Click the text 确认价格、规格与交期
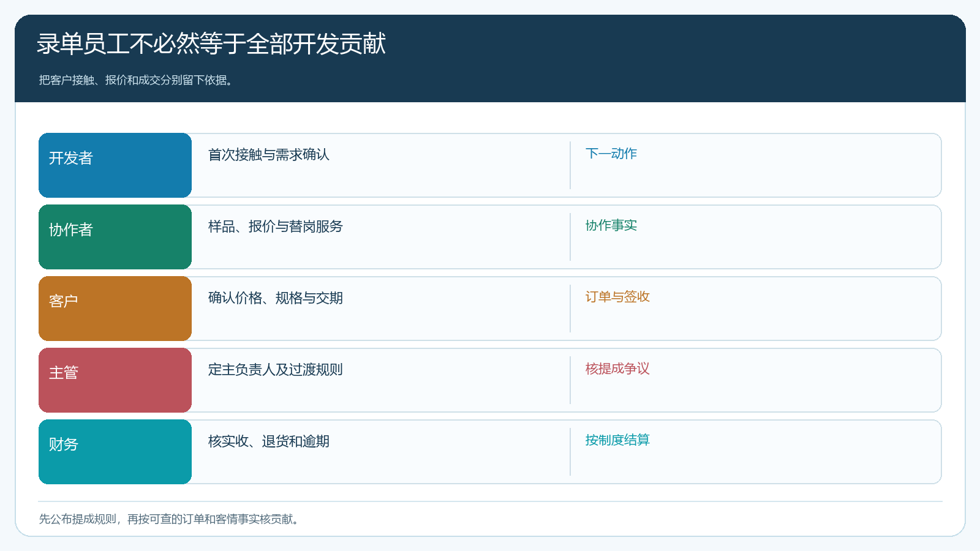Image resolution: width=980 pixels, height=551 pixels. point(276,298)
